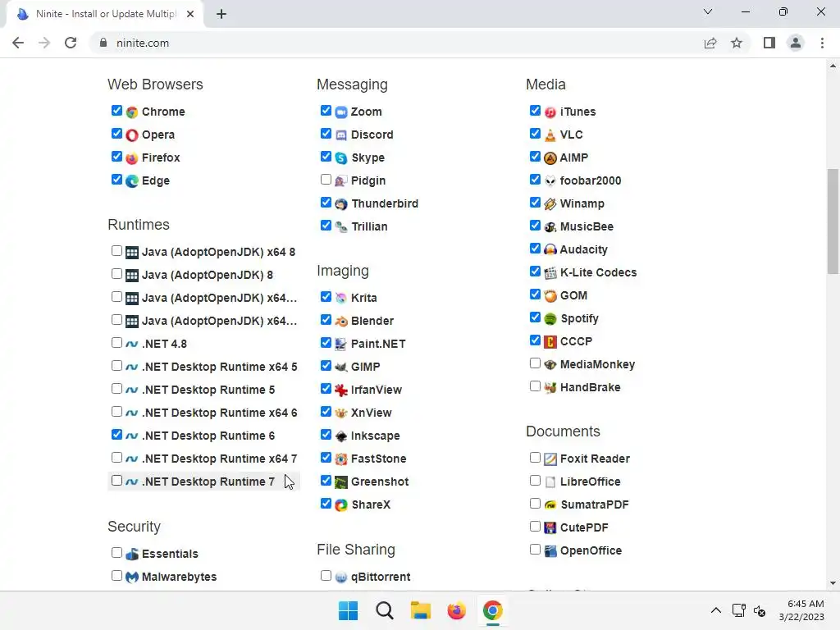Check the Pidgin checkbox
This screenshot has height=630, width=840.
click(x=326, y=180)
